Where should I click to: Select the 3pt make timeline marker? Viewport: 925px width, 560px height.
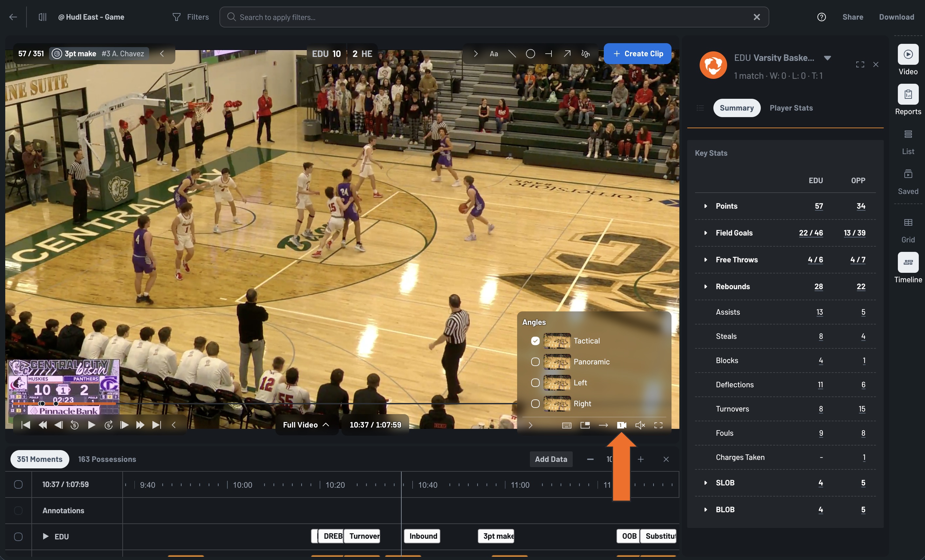click(x=496, y=536)
